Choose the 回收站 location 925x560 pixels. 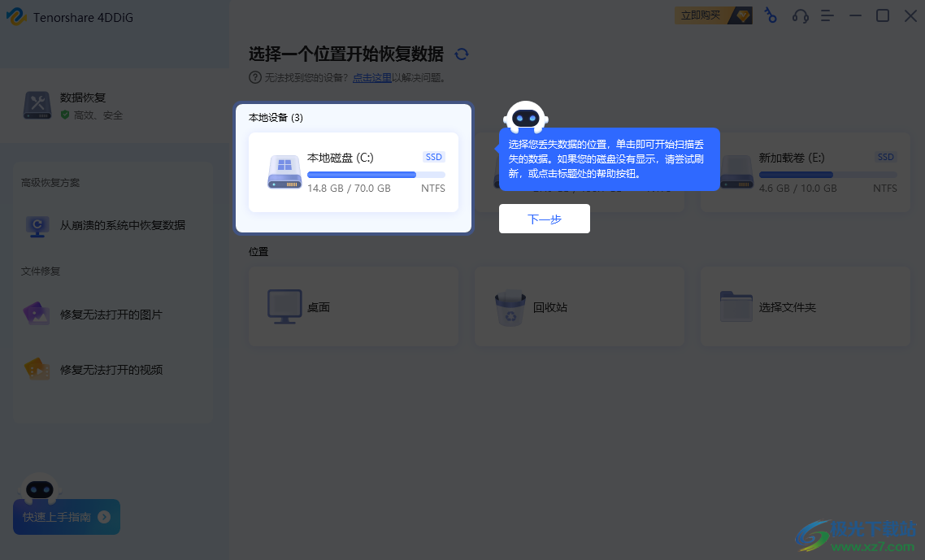(580, 307)
